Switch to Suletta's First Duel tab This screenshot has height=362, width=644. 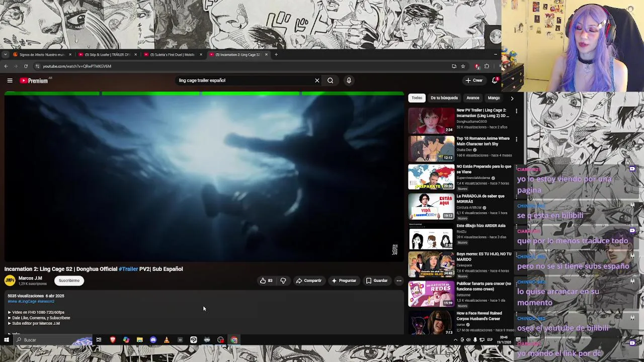[x=173, y=54]
